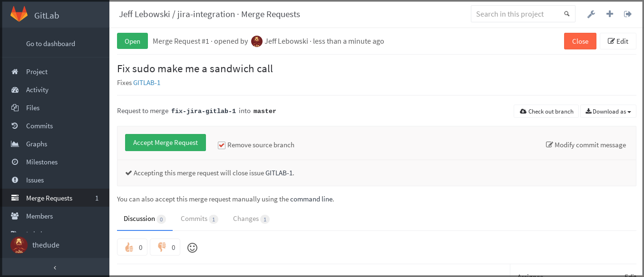
Task: Open the GITLAB-1 issue link
Action: [x=146, y=82]
